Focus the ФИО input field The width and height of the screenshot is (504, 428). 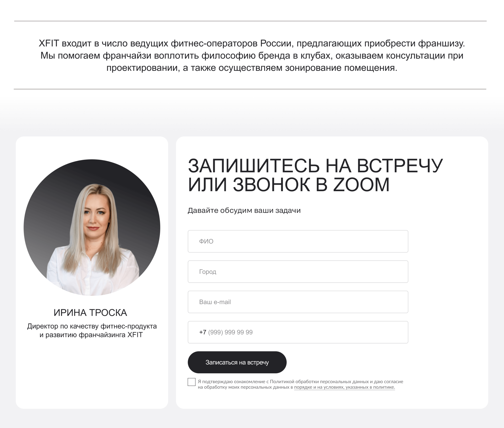pos(298,241)
